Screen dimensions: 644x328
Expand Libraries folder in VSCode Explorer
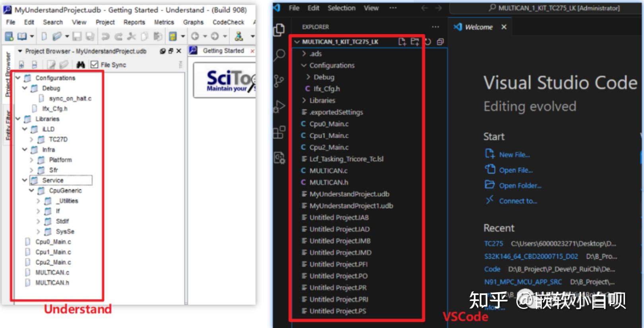[x=304, y=100]
